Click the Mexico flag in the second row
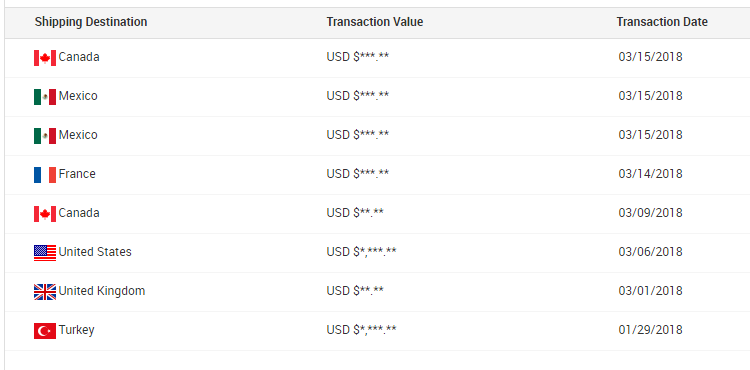This screenshot has width=750, height=370. [x=45, y=97]
